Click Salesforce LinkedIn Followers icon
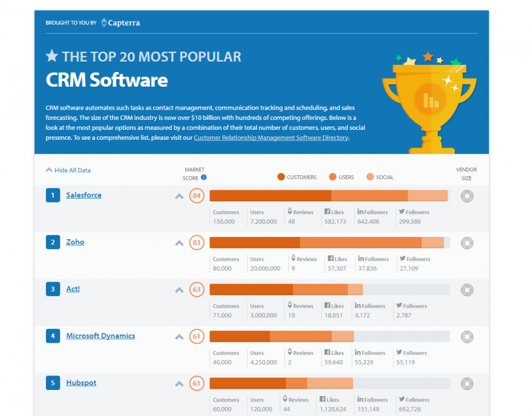 (x=360, y=211)
